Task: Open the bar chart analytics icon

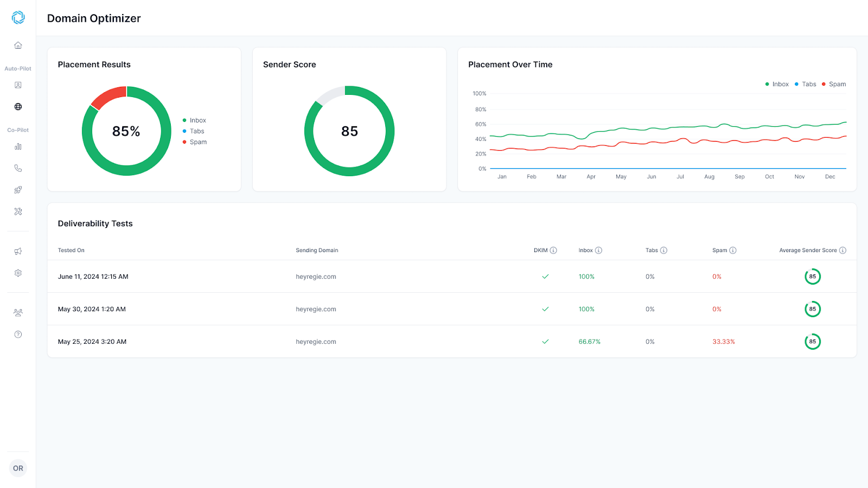Action: pos(18,146)
